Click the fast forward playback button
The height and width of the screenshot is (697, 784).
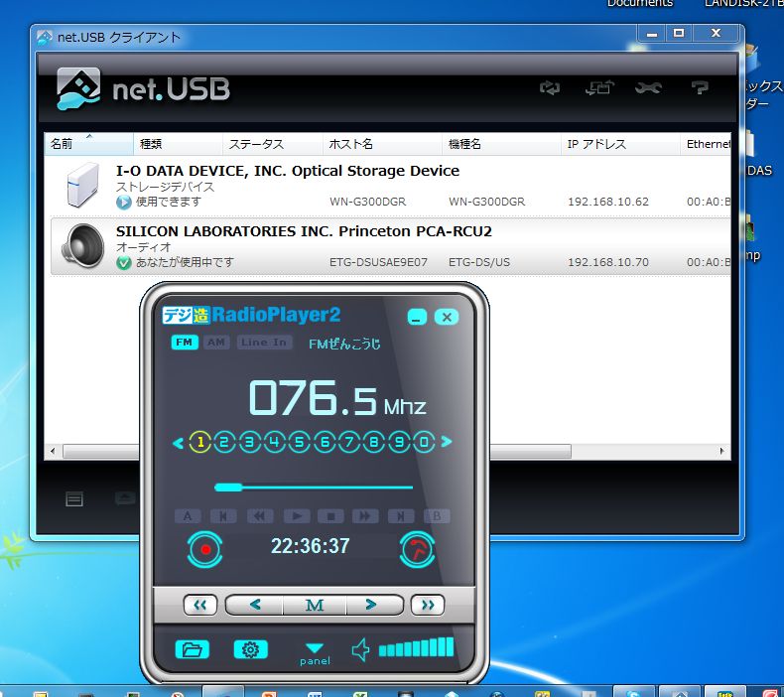tap(365, 516)
